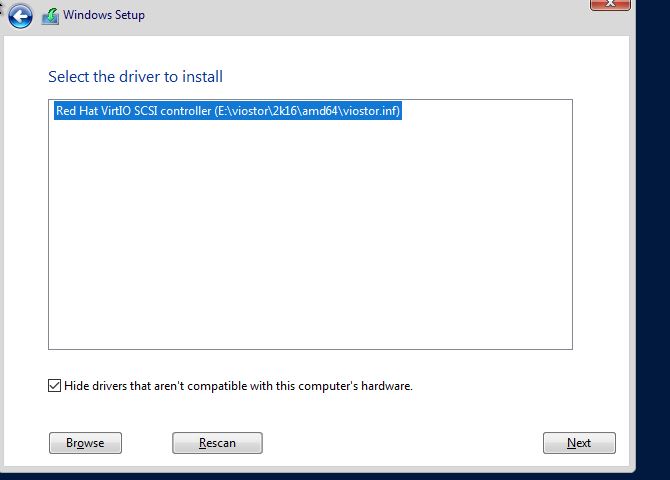Click Next to install the selected driver
The image size is (670, 480).
coord(579,443)
